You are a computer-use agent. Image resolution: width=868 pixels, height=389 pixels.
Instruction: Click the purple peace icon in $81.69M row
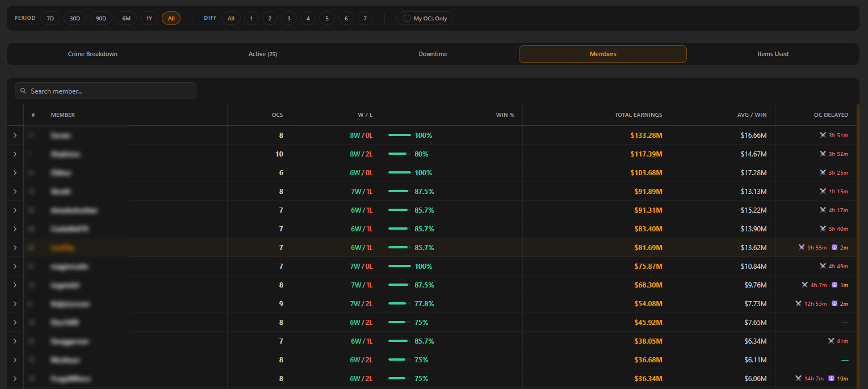pos(835,248)
